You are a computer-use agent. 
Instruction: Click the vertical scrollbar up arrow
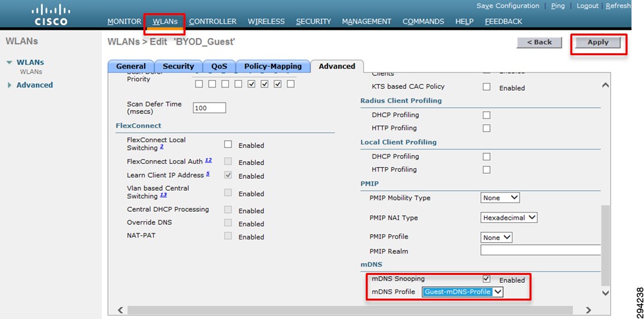[x=605, y=86]
